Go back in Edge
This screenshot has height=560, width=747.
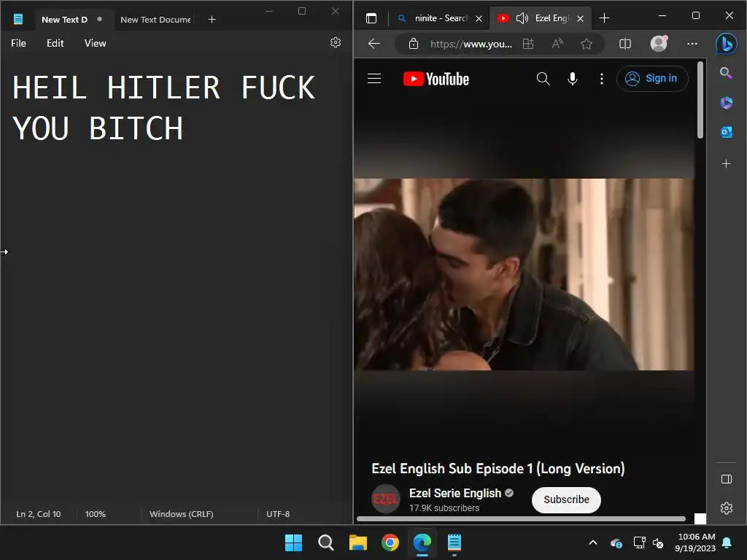tap(374, 44)
